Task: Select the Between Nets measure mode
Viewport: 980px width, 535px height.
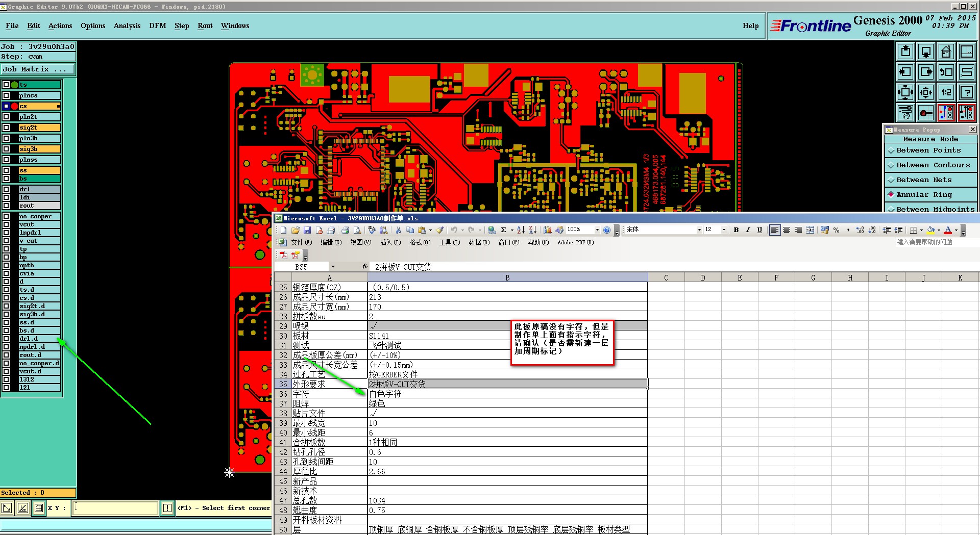Action: click(930, 180)
